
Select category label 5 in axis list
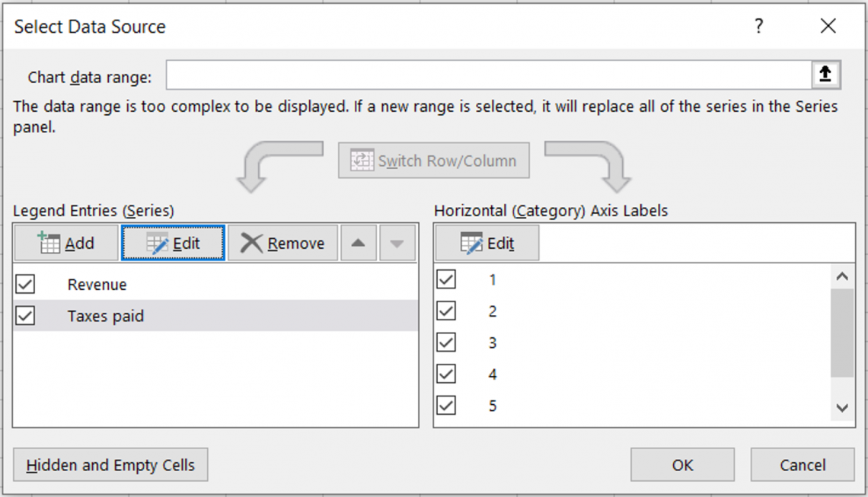[x=493, y=406]
